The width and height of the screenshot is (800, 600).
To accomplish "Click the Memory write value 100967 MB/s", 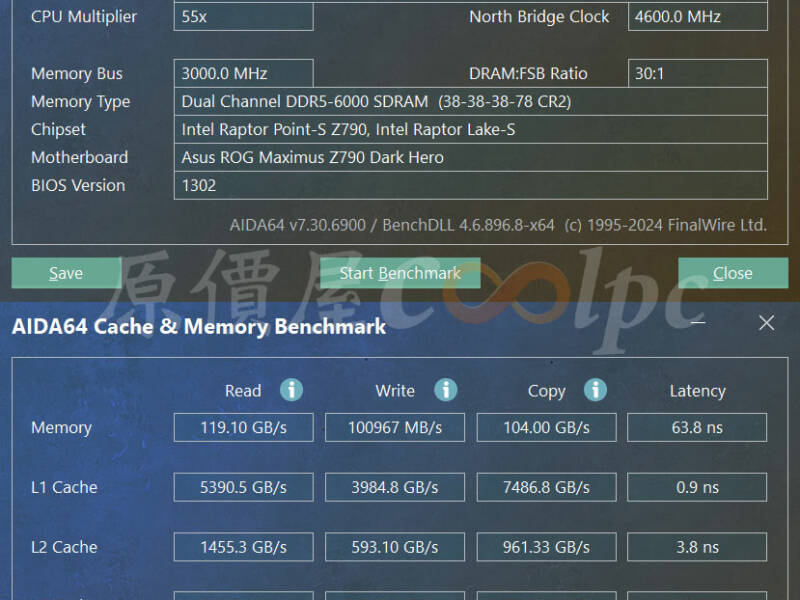I will (395, 428).
